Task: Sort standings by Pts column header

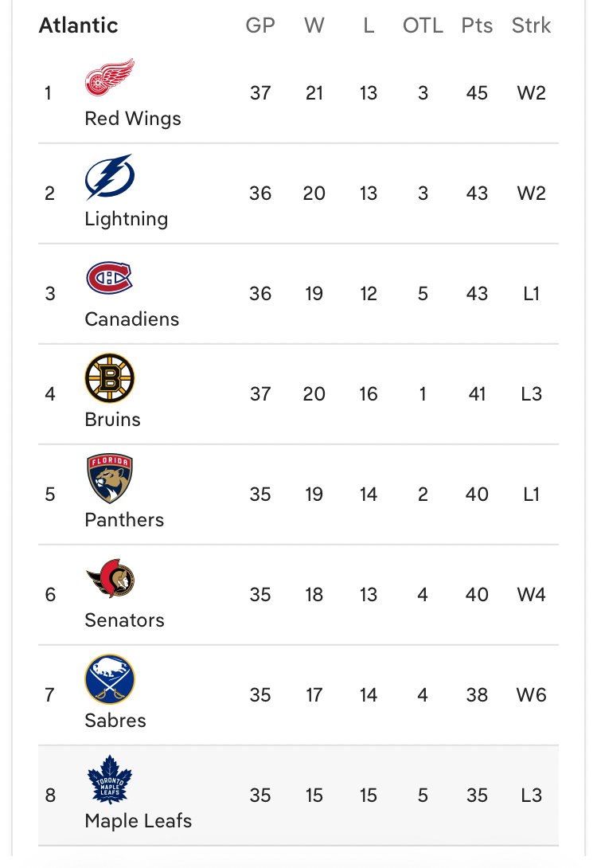Action: 477,25
